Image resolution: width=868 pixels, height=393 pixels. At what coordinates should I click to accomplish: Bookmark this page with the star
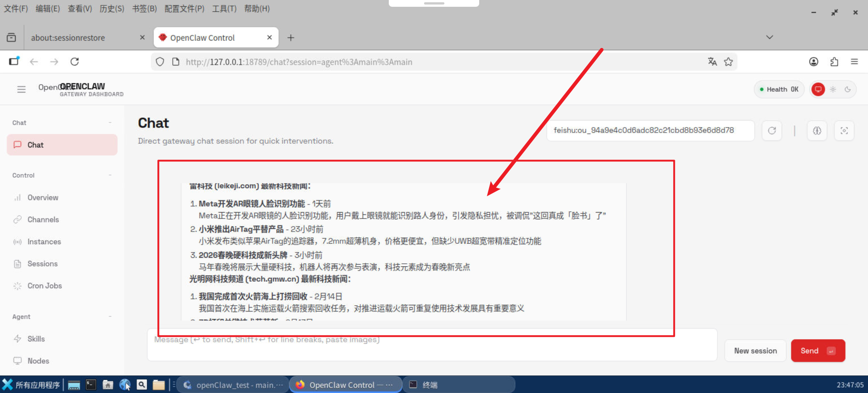728,62
